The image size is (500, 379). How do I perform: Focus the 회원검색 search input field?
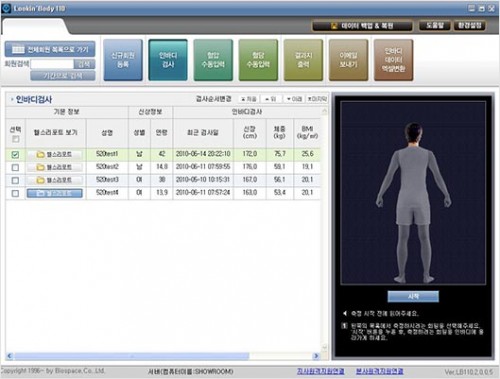[52, 64]
